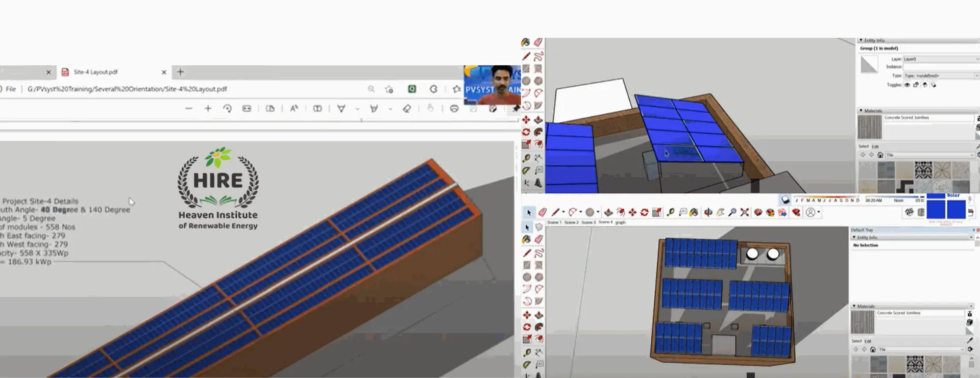The width and height of the screenshot is (980, 378).
Task: Collapse the Materials panel in lower Default Tray
Action: click(x=854, y=306)
